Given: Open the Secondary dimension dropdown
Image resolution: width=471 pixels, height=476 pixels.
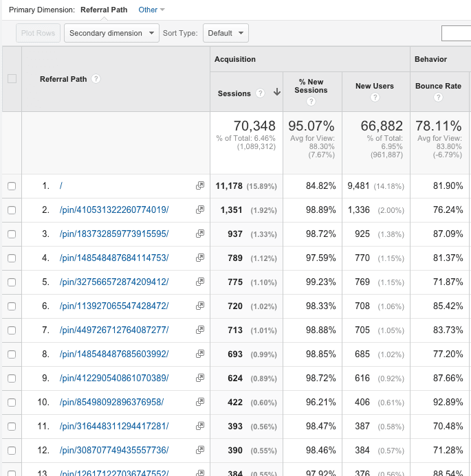Looking at the screenshot, I should coord(111,33).
